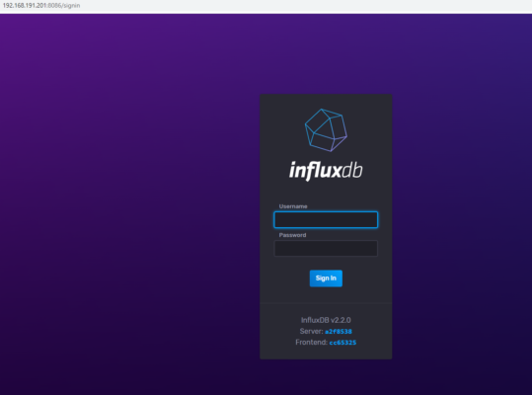
Task: Click the 192.168.191.201 host in address bar
Action: [x=25, y=5]
